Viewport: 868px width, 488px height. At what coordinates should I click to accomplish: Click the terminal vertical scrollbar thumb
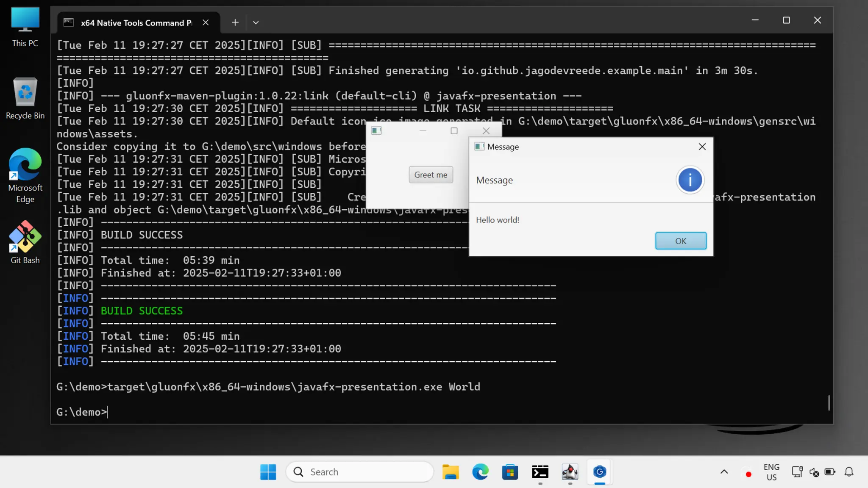[x=829, y=402]
